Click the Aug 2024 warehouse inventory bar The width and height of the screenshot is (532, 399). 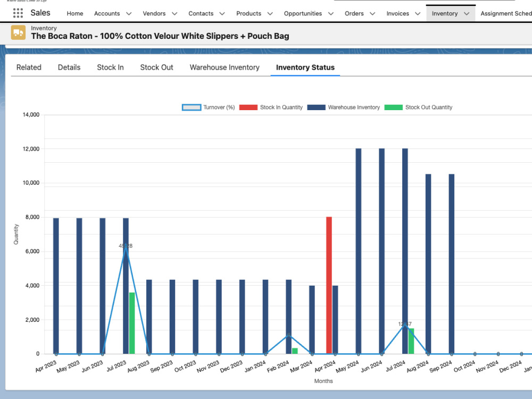pyautogui.click(x=428, y=264)
